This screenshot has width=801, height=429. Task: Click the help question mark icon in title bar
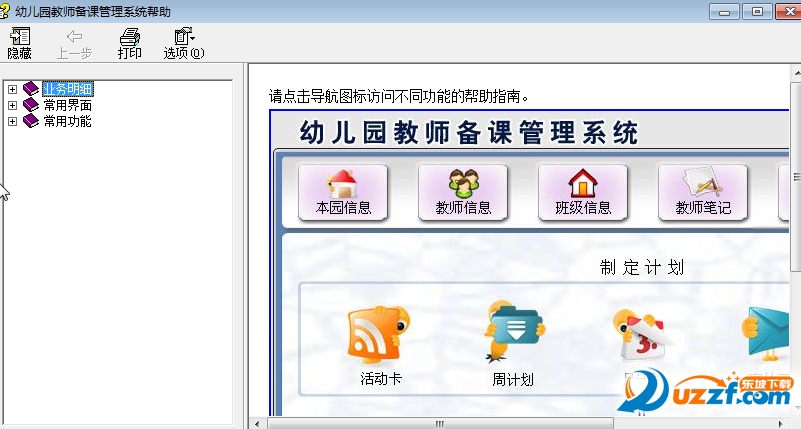(5, 11)
